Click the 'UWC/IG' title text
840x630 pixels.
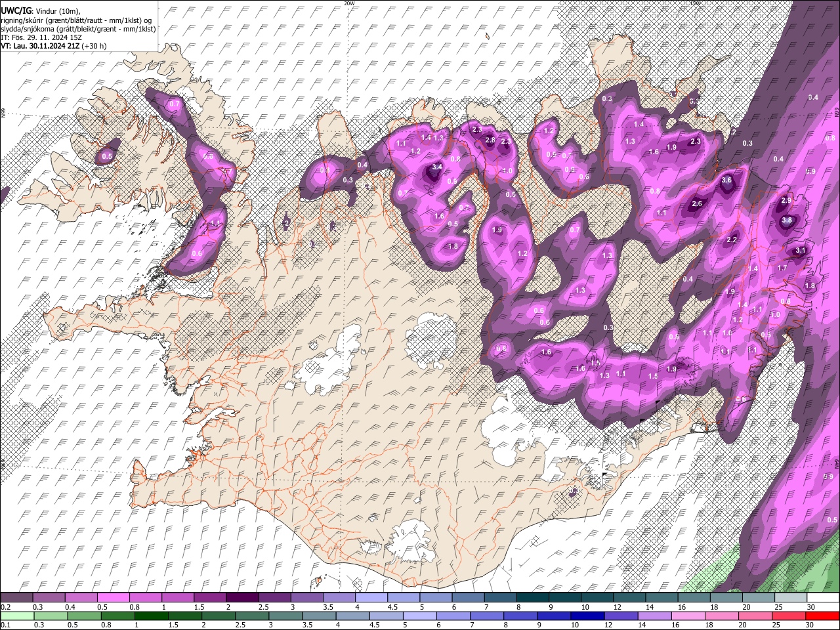[x=16, y=10]
